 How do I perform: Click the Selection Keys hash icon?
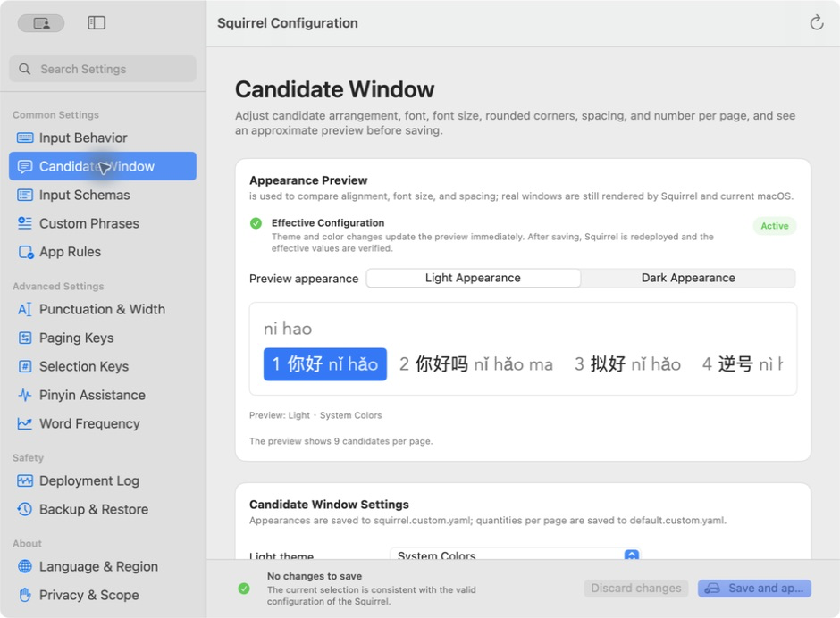25,366
